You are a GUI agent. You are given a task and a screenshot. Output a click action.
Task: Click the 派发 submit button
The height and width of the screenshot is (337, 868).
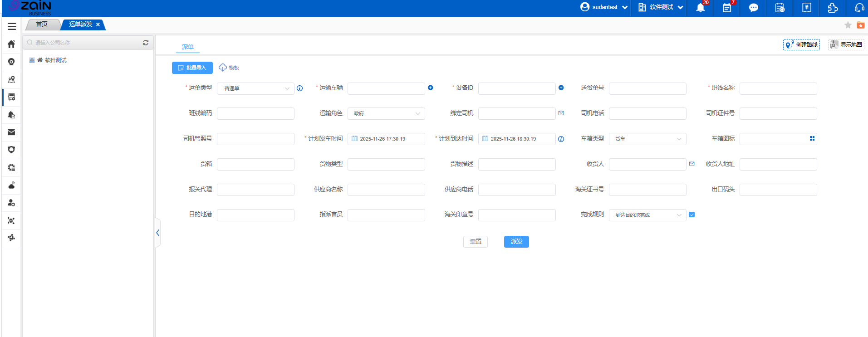[516, 242]
